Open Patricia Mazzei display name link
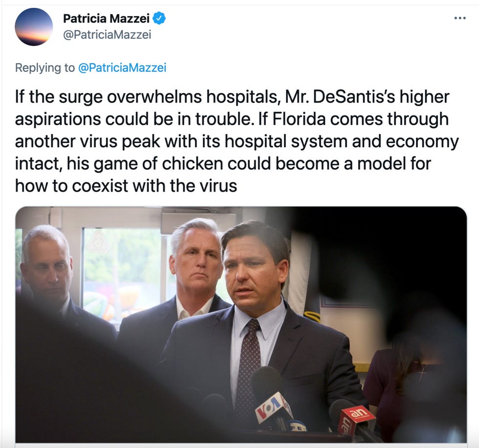 (107, 19)
